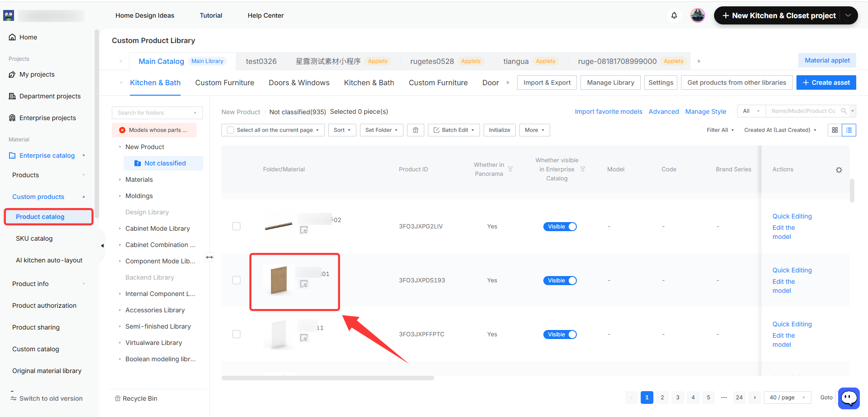Screen dimensions: 868x417
Task: Expand the Materials folder
Action: 120,179
